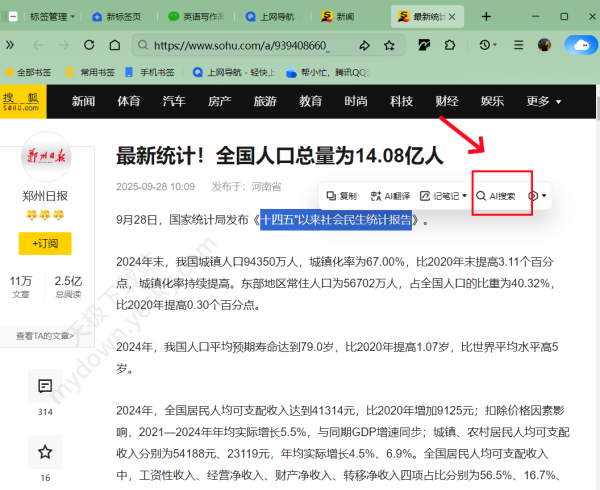Viewport: 600px width, 490px height.
Task: Click the share arrow in address bar
Action: point(364,45)
